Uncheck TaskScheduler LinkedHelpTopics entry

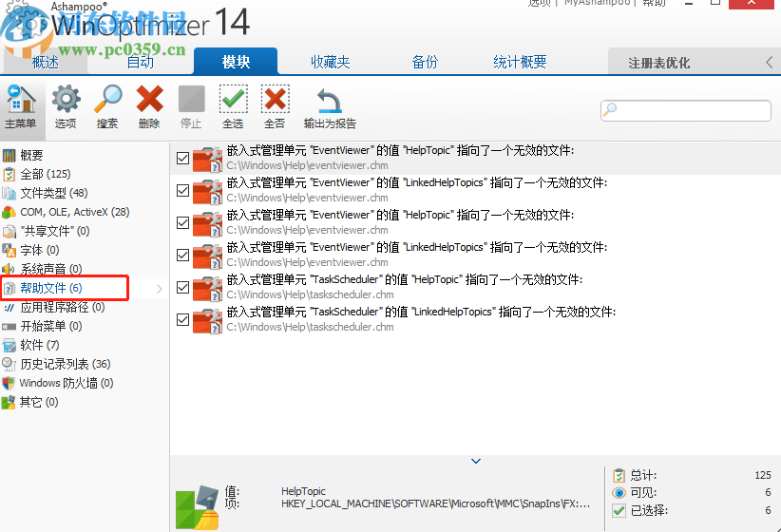[182, 320]
